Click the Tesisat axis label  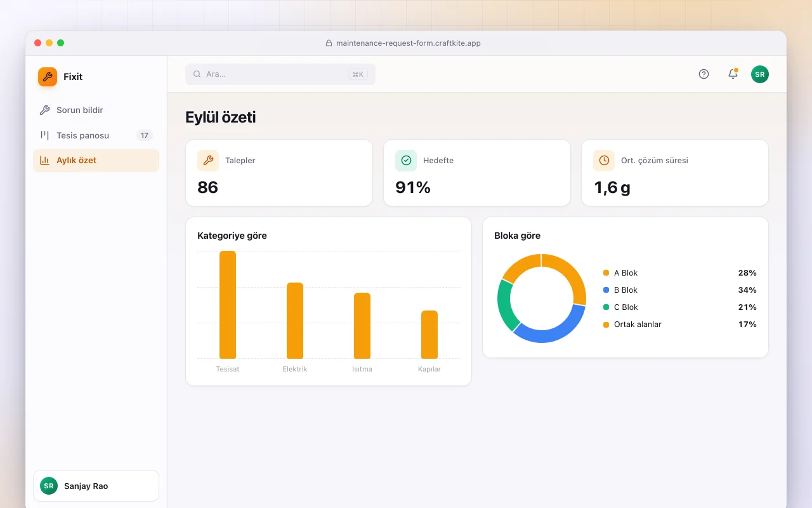(x=228, y=369)
